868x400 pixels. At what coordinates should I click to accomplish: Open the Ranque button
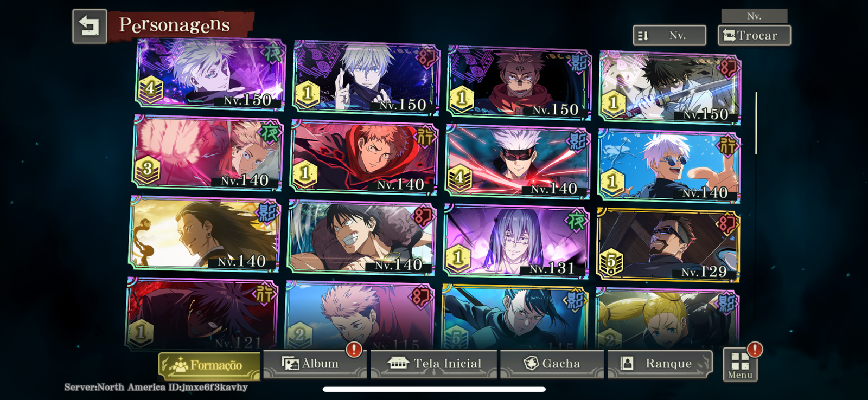click(659, 364)
